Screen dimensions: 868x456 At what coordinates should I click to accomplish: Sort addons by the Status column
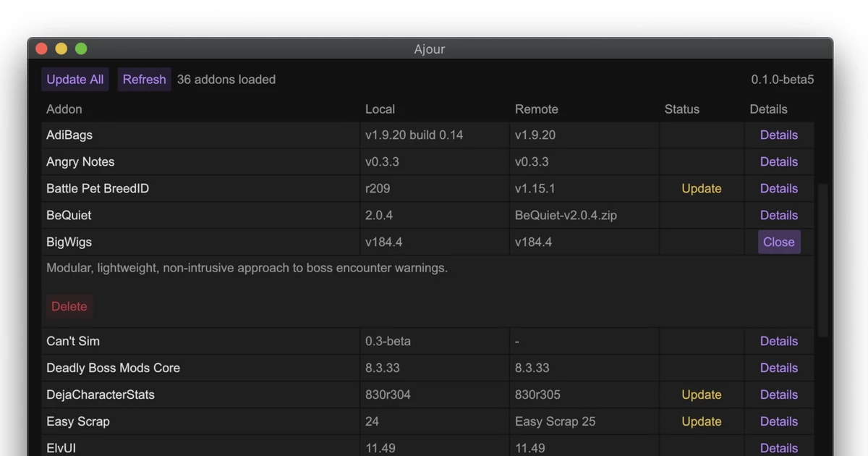(681, 109)
